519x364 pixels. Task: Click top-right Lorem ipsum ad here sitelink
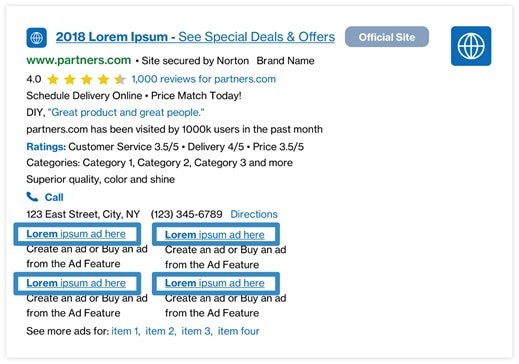click(x=215, y=235)
